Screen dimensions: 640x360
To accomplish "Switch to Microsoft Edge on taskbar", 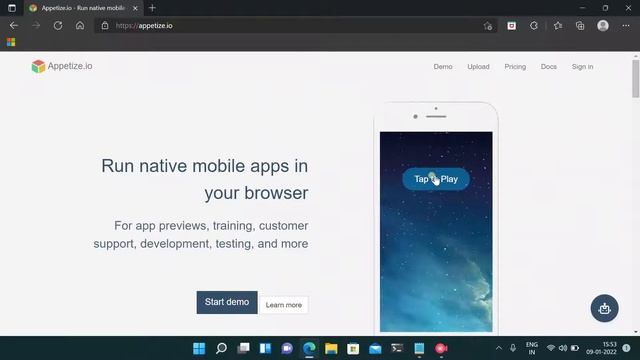I will (309, 349).
